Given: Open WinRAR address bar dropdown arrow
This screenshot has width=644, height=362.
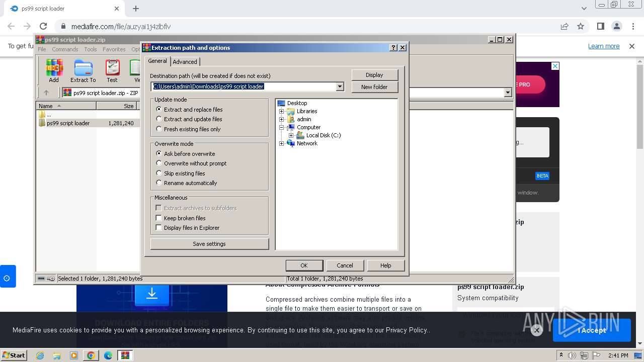Looking at the screenshot, I should coord(508,93).
